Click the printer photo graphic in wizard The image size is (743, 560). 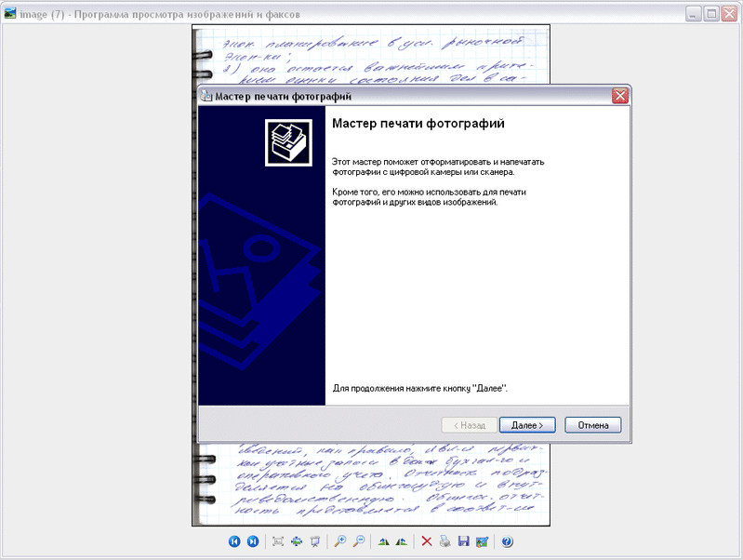pyautogui.click(x=288, y=142)
